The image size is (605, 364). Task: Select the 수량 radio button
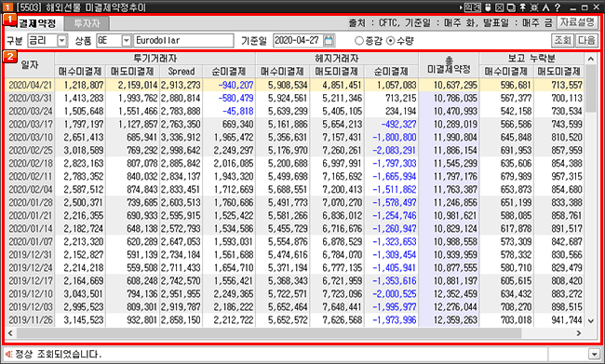pyautogui.click(x=391, y=40)
